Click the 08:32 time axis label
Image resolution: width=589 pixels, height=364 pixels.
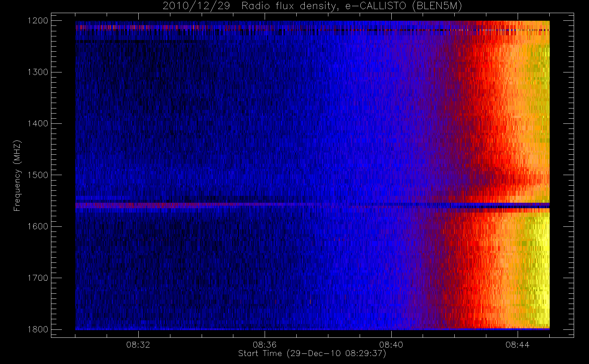pos(138,345)
